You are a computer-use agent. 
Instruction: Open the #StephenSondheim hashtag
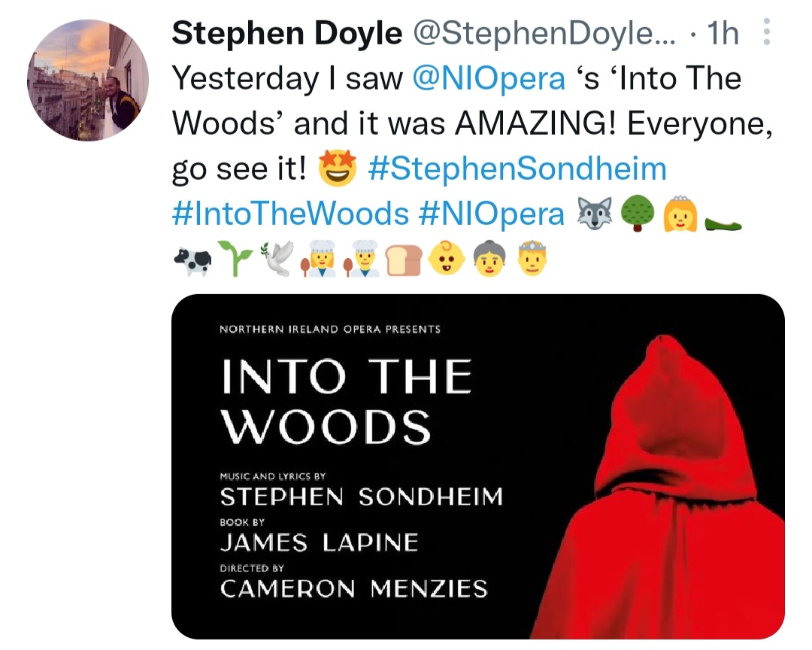coord(517,169)
